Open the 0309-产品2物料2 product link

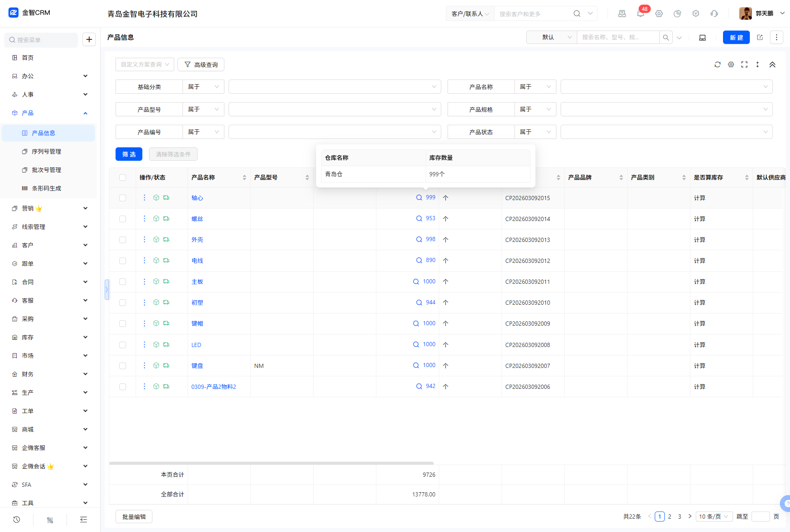pos(214,387)
